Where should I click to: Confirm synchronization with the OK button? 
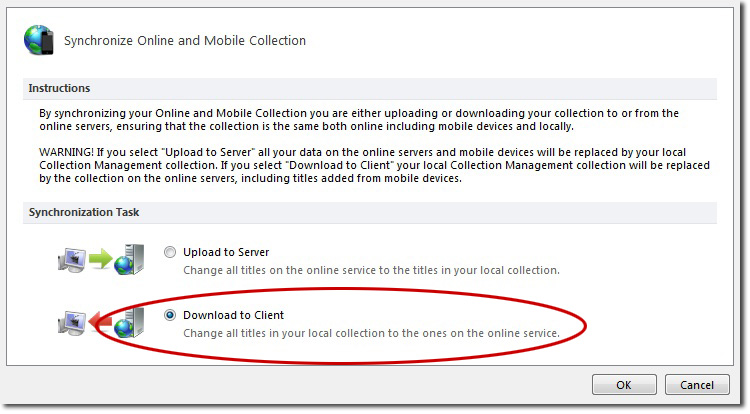coord(624,385)
